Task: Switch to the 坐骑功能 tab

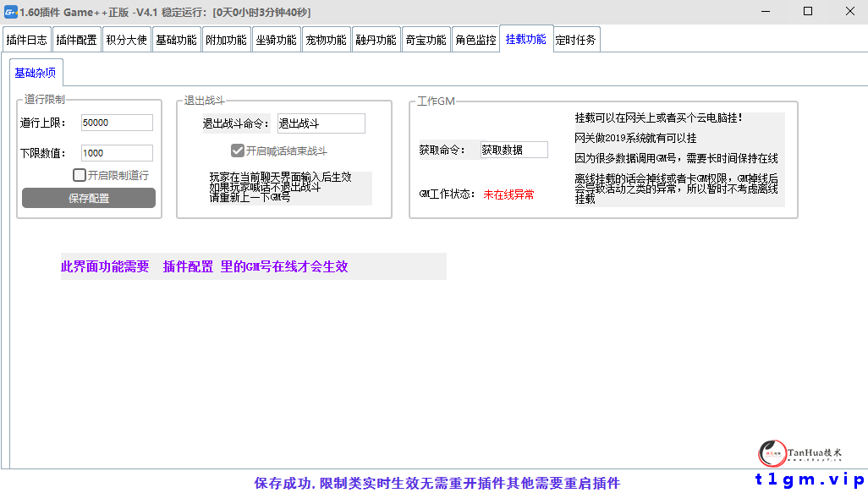Action: pyautogui.click(x=276, y=38)
